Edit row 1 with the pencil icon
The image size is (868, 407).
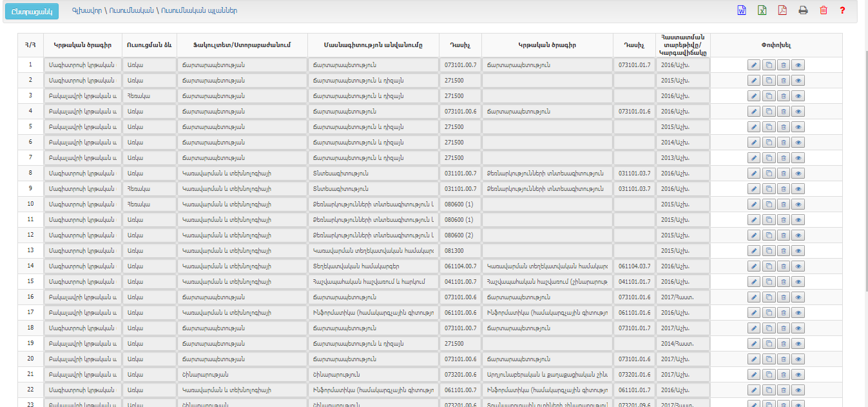click(x=754, y=65)
